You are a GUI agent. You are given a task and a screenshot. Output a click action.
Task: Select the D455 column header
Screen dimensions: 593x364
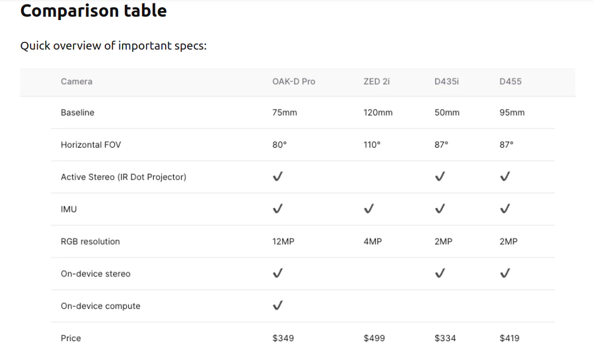[x=511, y=81]
